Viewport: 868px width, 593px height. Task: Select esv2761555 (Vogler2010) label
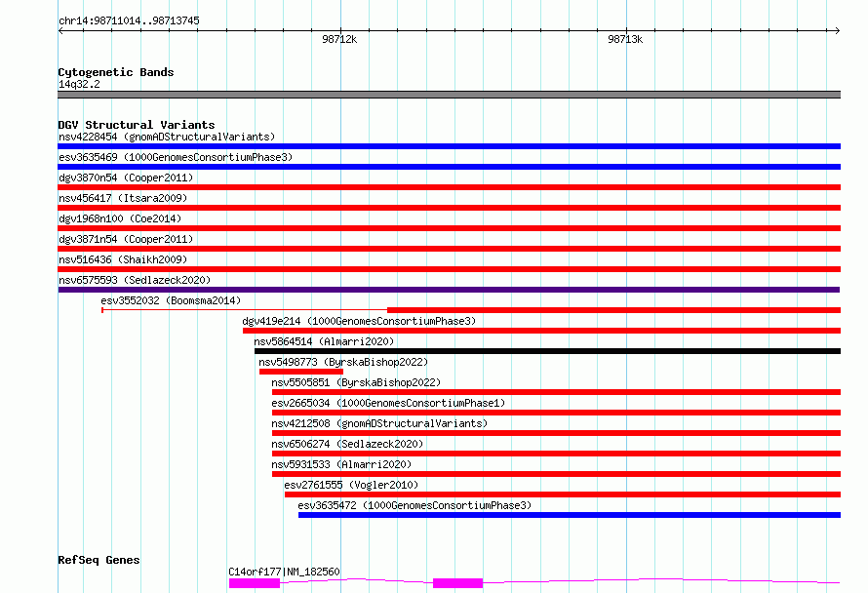point(351,485)
